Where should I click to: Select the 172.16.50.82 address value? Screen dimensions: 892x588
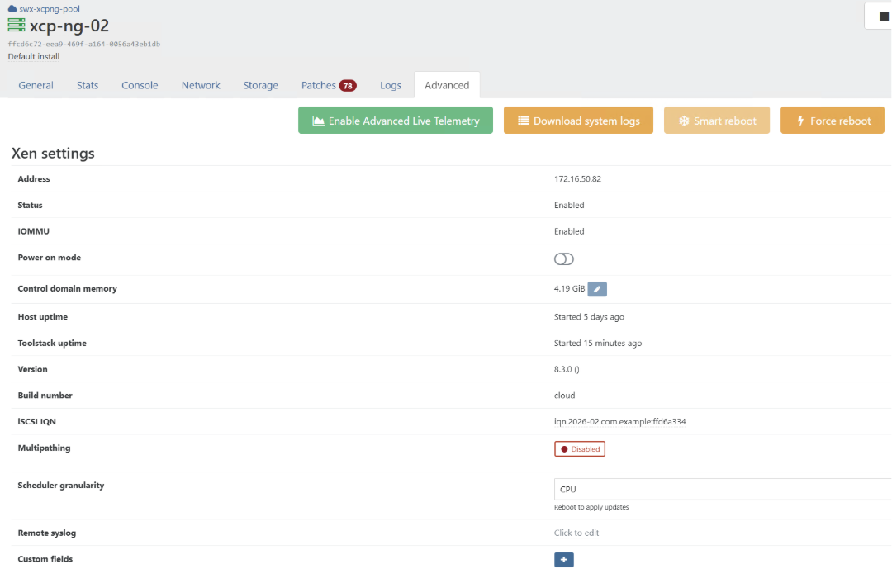click(577, 178)
